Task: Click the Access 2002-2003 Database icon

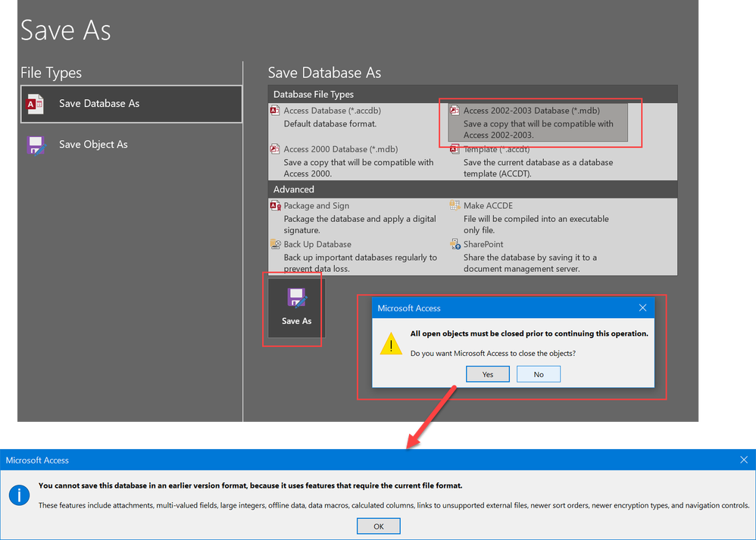Action: point(455,111)
